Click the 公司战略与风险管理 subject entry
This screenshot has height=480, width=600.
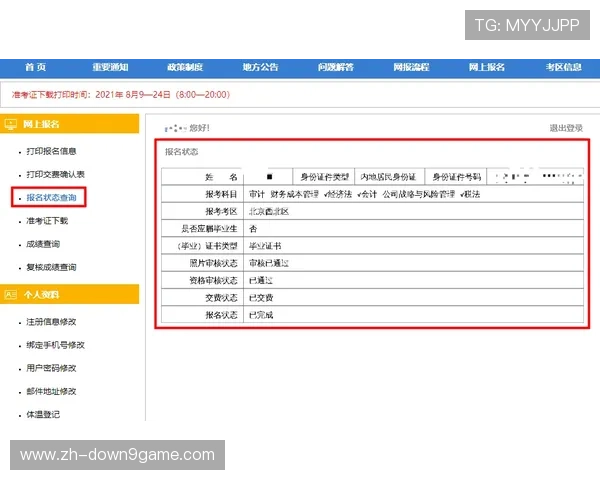pyautogui.click(x=419, y=194)
